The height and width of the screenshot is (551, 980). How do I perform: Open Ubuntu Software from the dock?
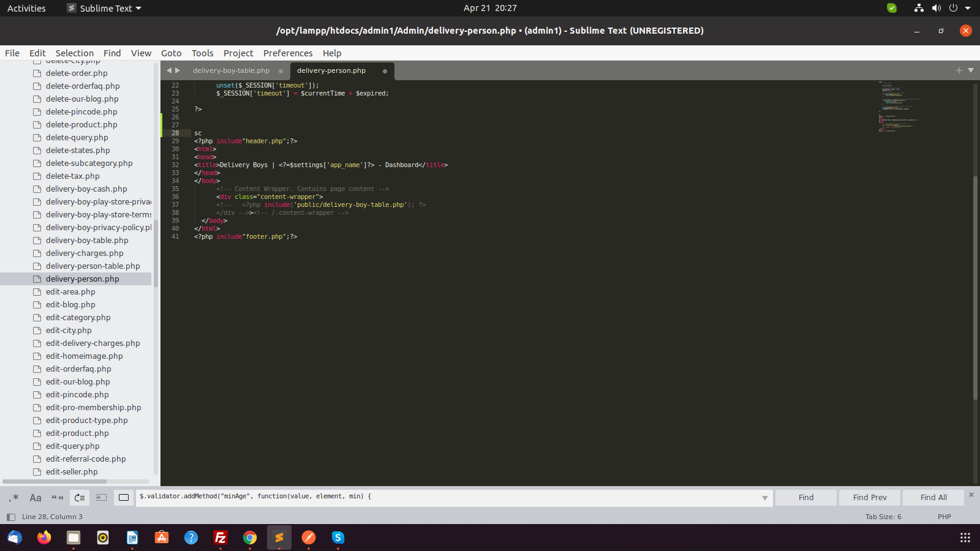coord(162,538)
